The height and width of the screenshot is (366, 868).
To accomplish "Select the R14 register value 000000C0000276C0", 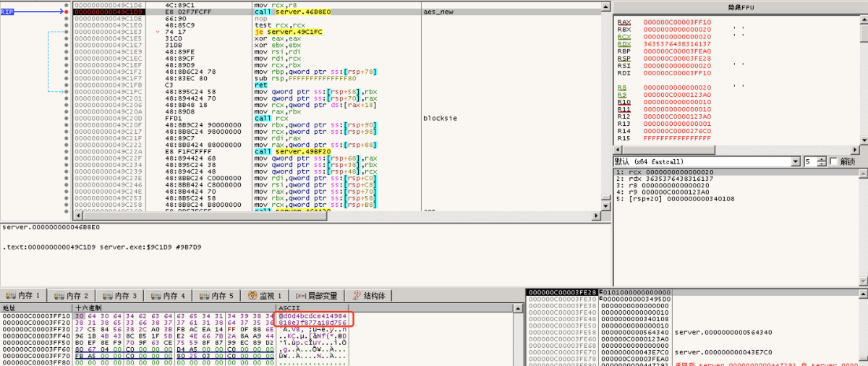I will (677, 131).
